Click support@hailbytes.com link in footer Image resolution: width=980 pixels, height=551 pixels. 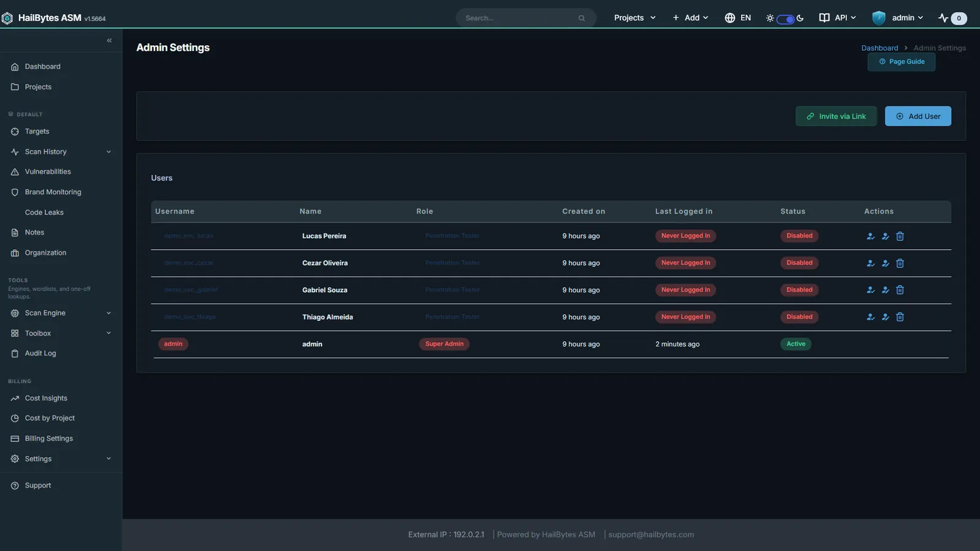coord(651,534)
